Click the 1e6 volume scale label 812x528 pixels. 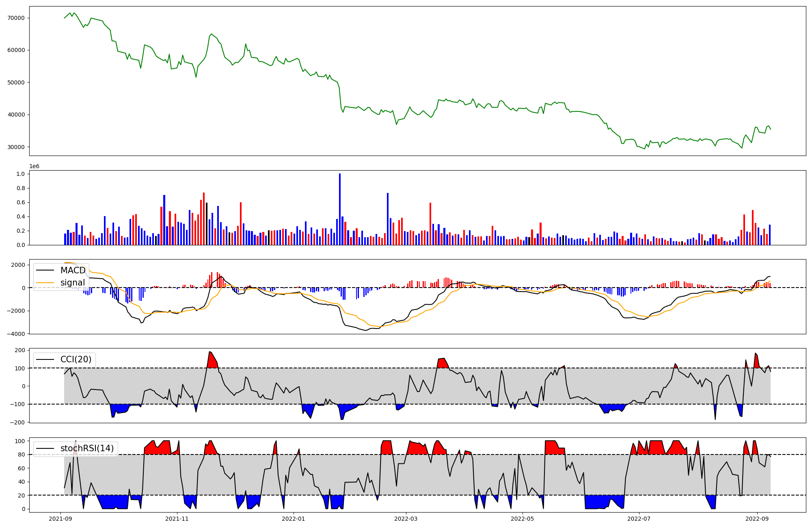34,167
